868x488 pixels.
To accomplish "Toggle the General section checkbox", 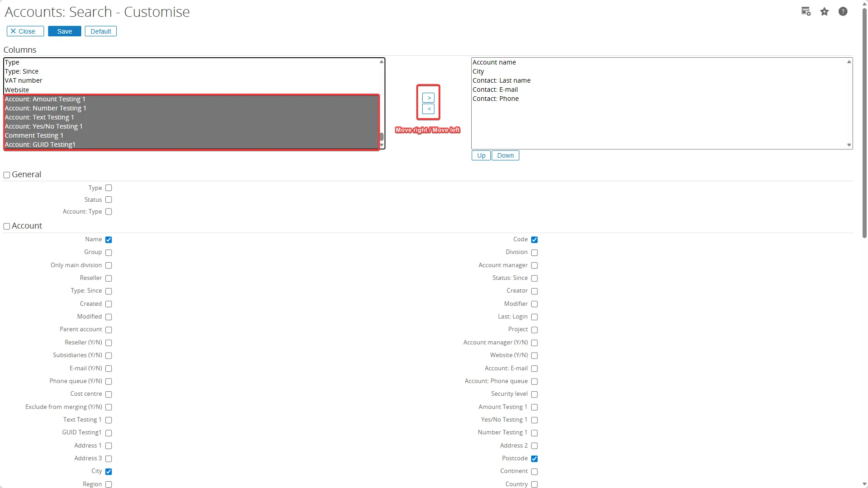I will click(7, 175).
